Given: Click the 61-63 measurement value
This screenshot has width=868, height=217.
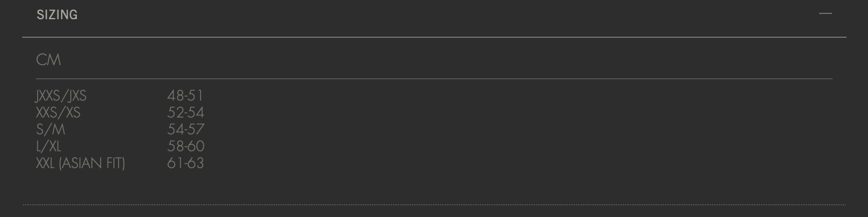Looking at the screenshot, I should click(x=185, y=163).
